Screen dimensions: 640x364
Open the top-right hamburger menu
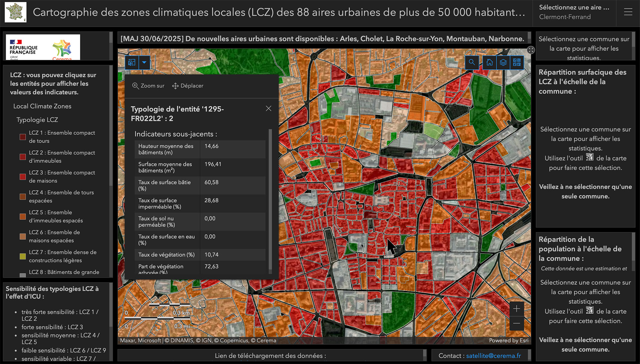pos(628,12)
